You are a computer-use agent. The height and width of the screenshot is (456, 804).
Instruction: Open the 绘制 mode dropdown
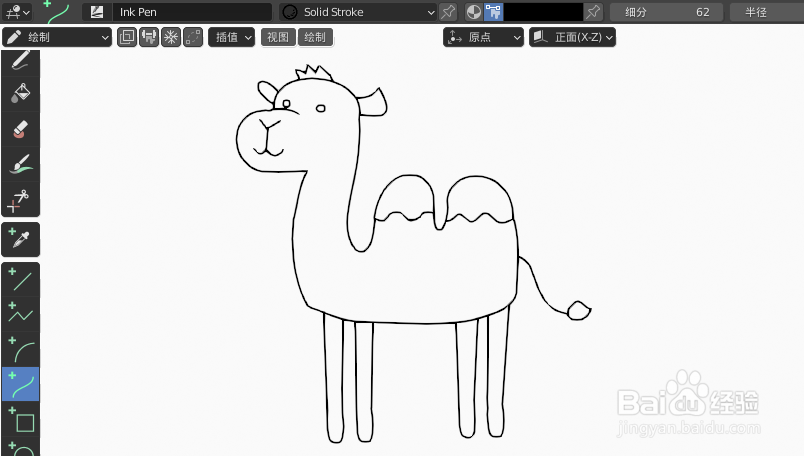point(57,37)
